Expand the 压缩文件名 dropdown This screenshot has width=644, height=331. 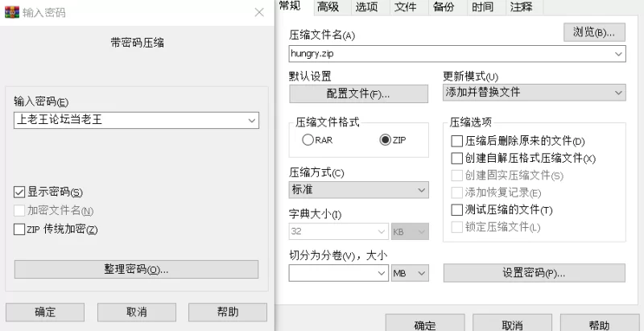point(618,54)
